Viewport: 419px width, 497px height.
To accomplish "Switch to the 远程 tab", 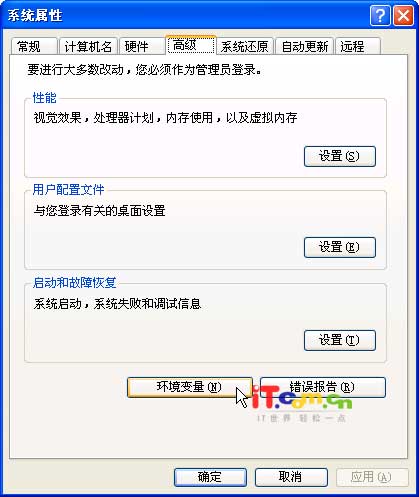I will (358, 46).
